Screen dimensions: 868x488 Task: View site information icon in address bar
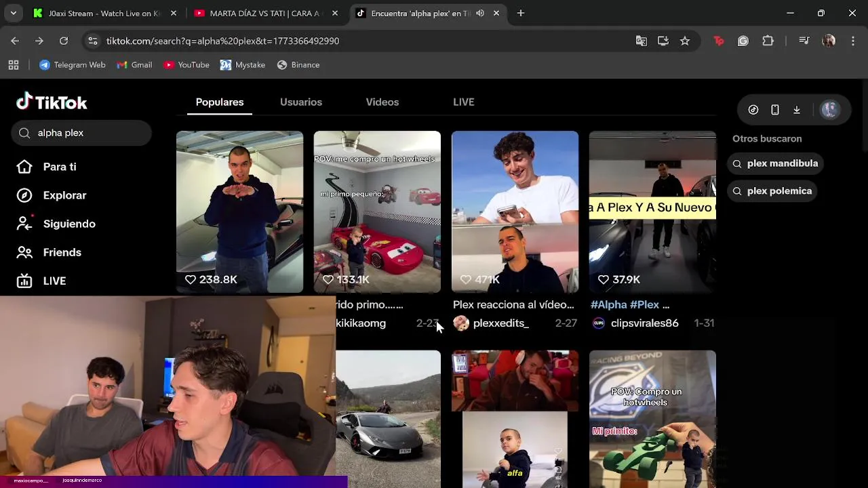pos(93,41)
